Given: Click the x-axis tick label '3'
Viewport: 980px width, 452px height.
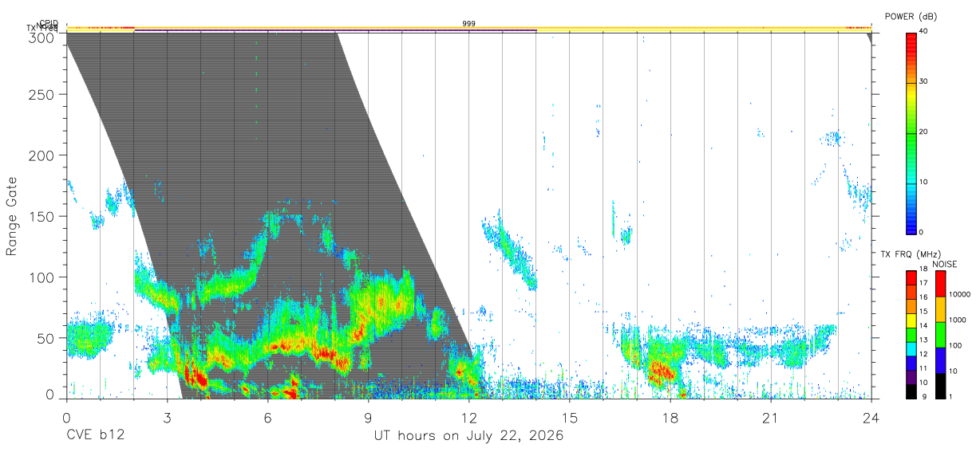Looking at the screenshot, I should [167, 418].
